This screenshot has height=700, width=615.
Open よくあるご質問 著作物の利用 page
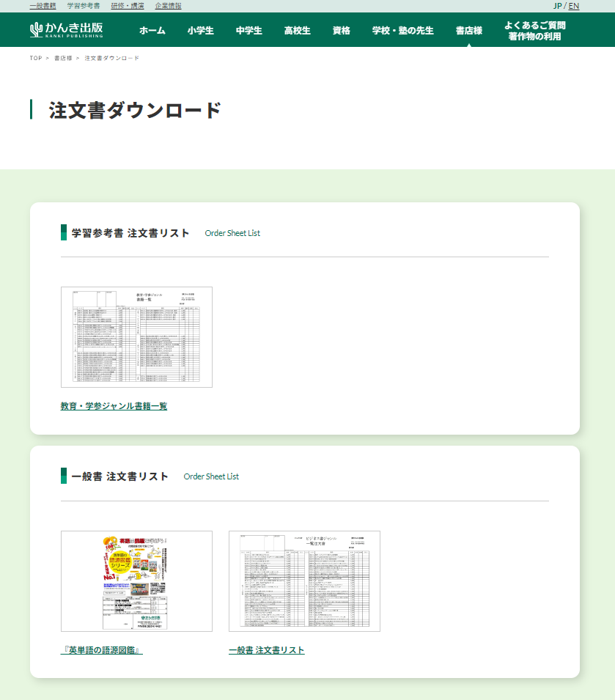[x=534, y=31]
